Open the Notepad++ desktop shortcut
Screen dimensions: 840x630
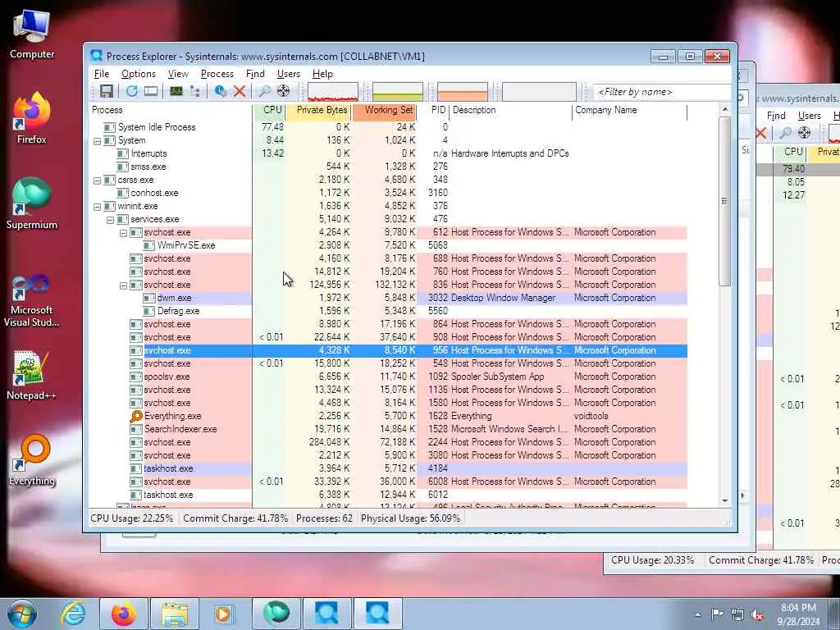click(32, 375)
